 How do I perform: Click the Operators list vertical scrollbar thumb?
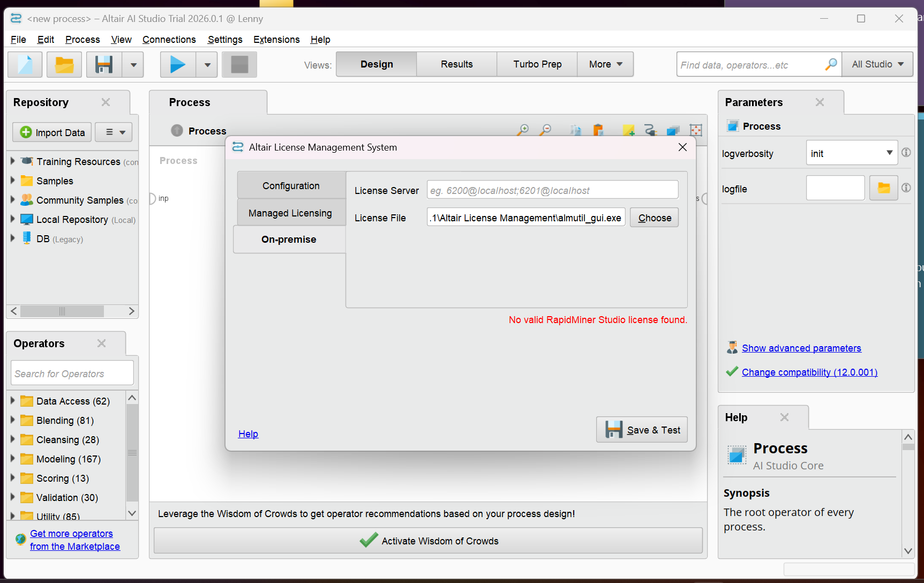(x=132, y=453)
